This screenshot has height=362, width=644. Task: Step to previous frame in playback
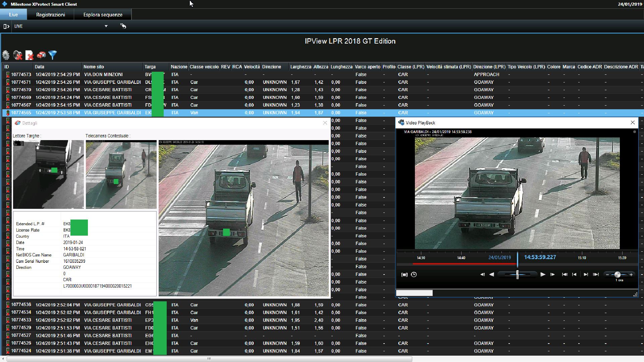pos(482,275)
